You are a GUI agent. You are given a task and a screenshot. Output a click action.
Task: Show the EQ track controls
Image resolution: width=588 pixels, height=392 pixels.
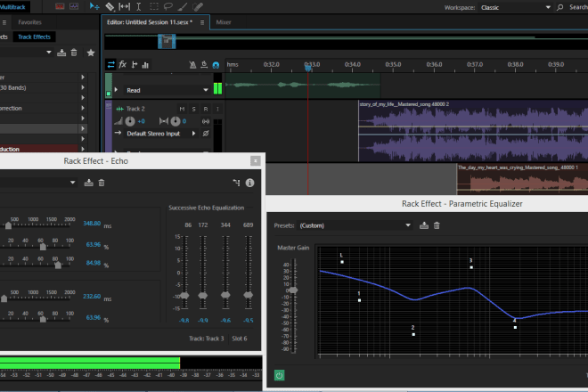tap(145, 65)
